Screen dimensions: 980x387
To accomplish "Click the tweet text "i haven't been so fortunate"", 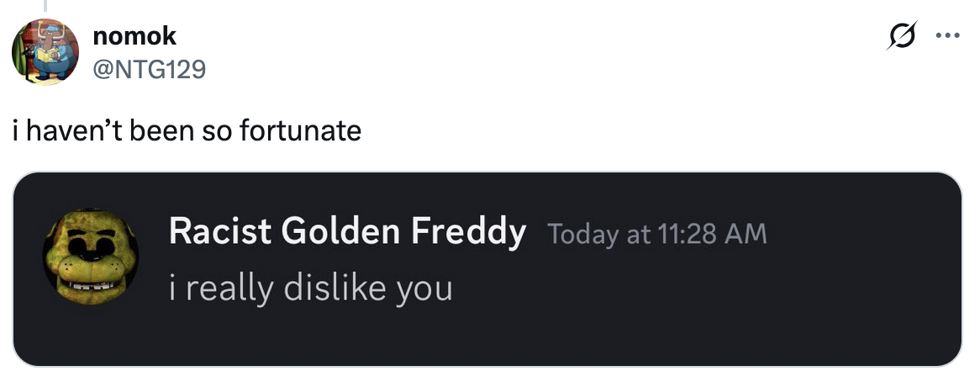I will click(187, 131).
